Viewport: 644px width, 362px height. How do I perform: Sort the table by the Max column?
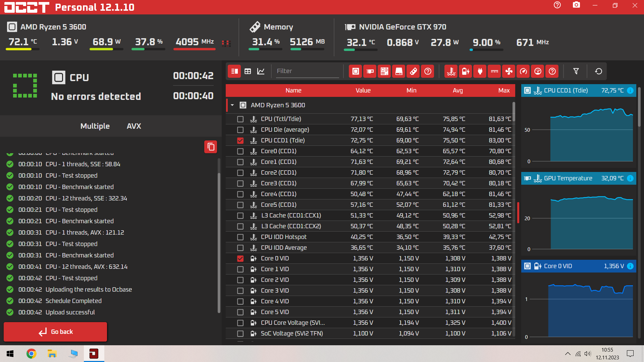click(504, 90)
